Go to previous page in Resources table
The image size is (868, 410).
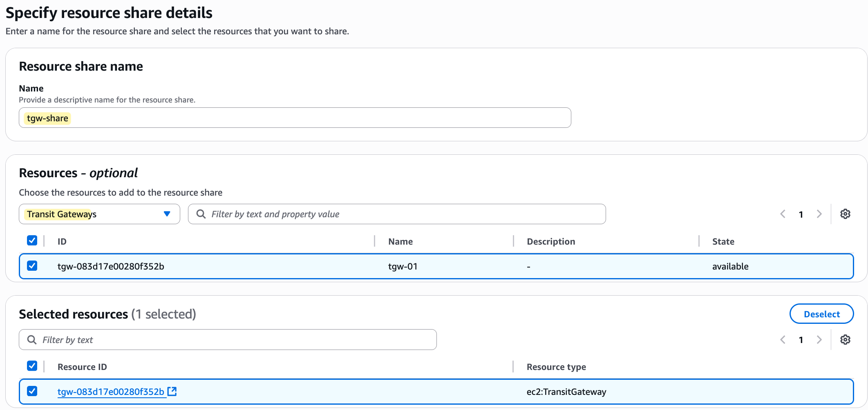pyautogui.click(x=783, y=214)
